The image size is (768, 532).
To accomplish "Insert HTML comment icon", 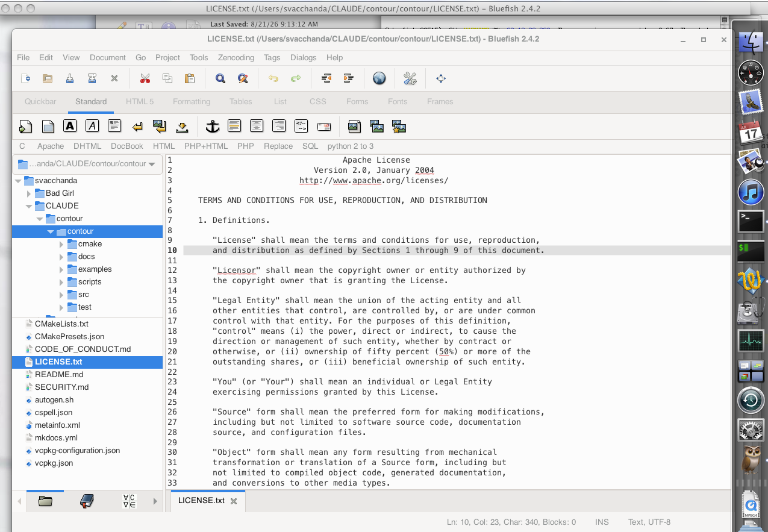I will [301, 126].
